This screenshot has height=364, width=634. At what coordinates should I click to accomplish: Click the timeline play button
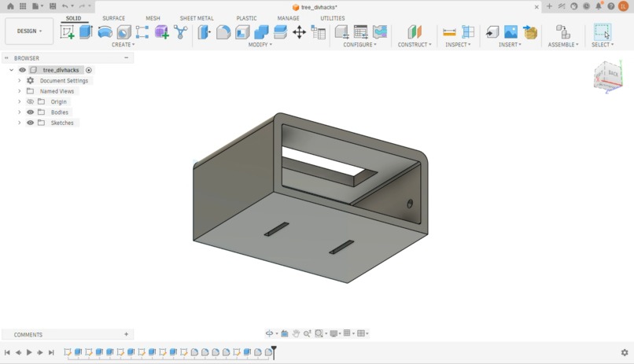tap(29, 352)
